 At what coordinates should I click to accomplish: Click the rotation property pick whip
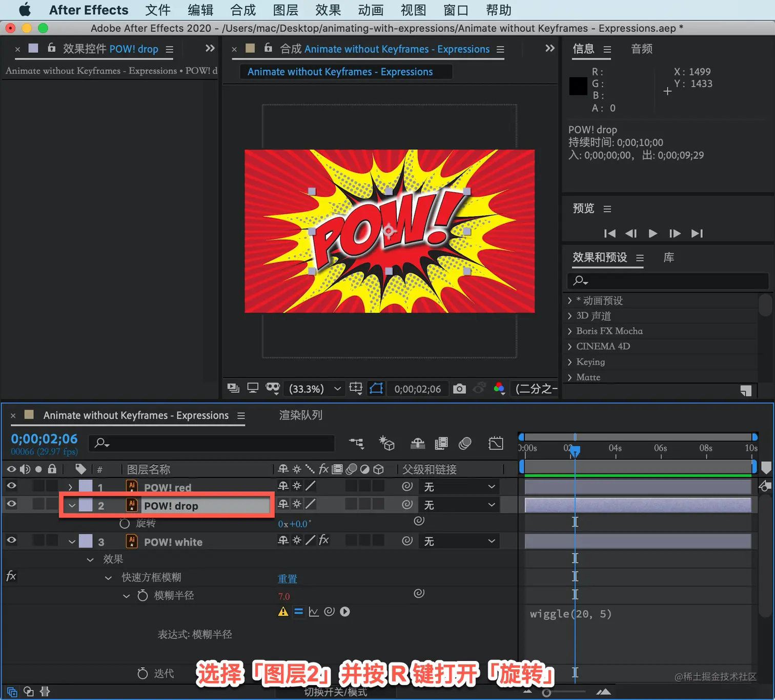tap(419, 521)
